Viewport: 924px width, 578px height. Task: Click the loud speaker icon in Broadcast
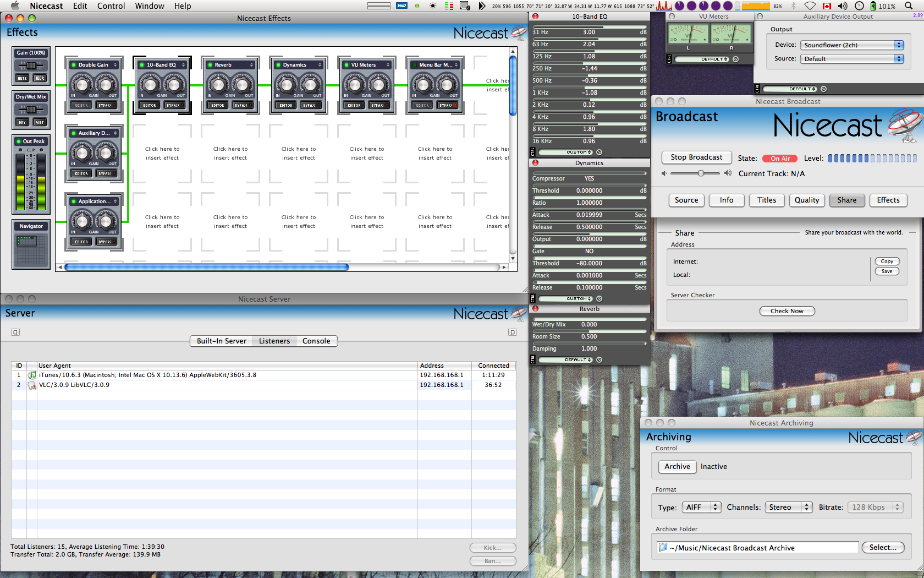[x=728, y=173]
